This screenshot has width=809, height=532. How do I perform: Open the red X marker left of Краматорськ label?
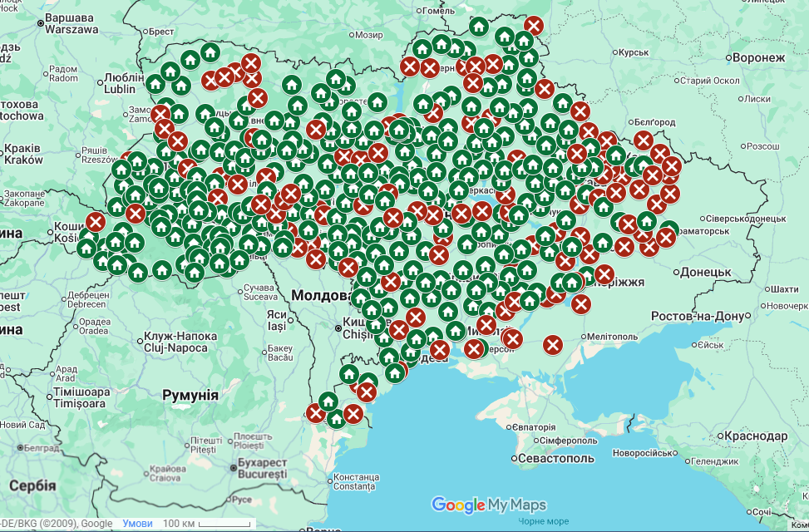pyautogui.click(x=665, y=238)
